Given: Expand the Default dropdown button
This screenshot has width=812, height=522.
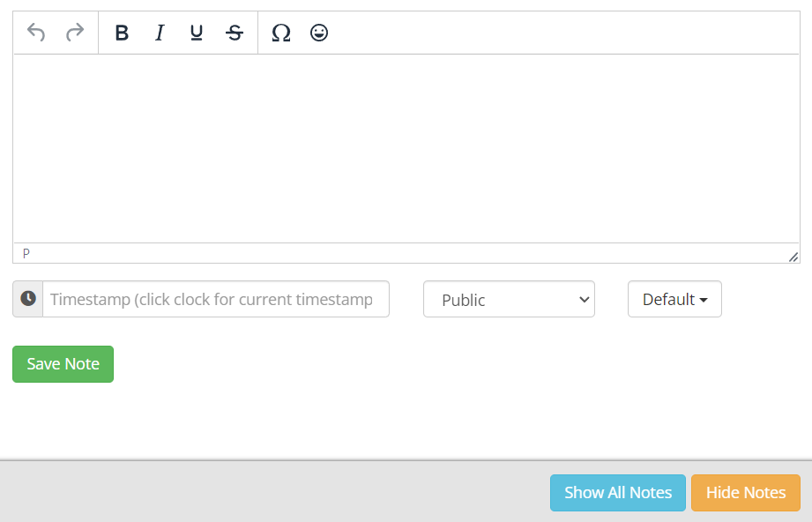Looking at the screenshot, I should point(674,299).
